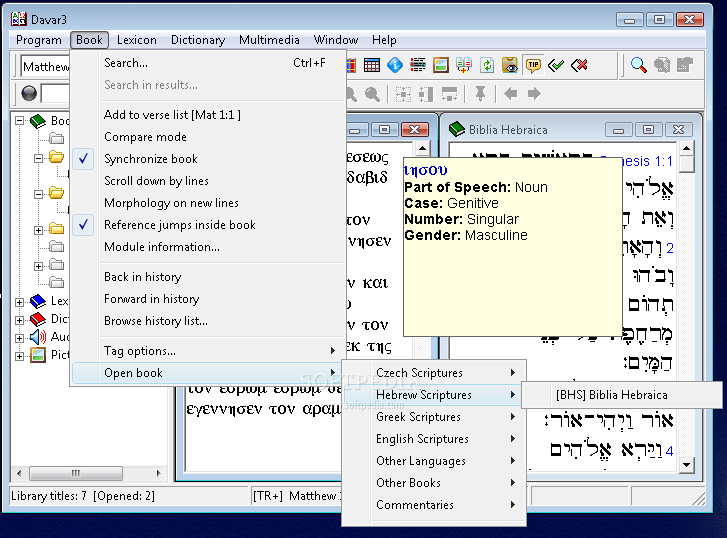The height and width of the screenshot is (538, 727).
Task: Click the red X tag icon
Action: [x=579, y=65]
